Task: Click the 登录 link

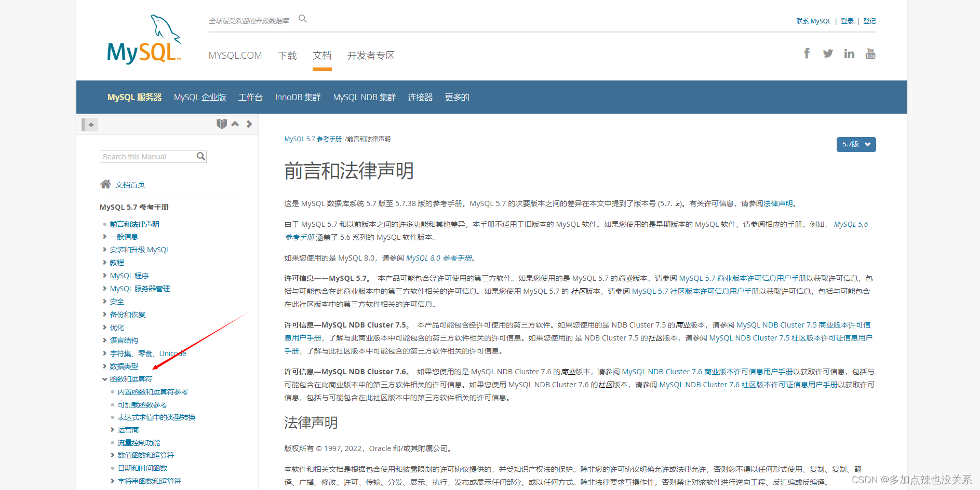Action: [847, 21]
